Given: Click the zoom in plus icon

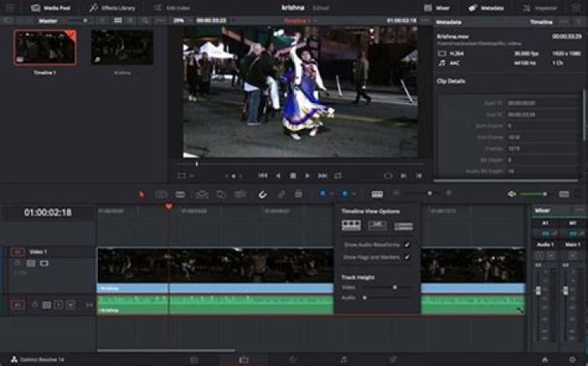Looking at the screenshot, I should click(448, 193).
